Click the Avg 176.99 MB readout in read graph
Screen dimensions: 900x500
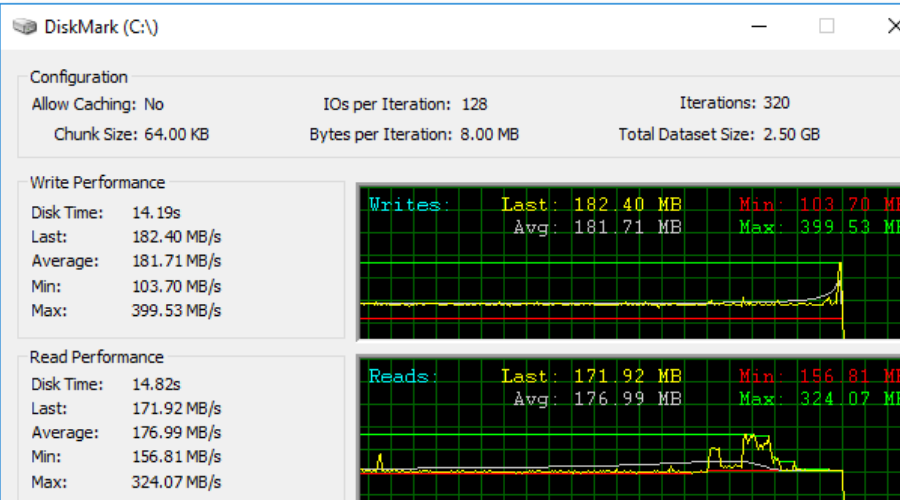tap(597, 399)
